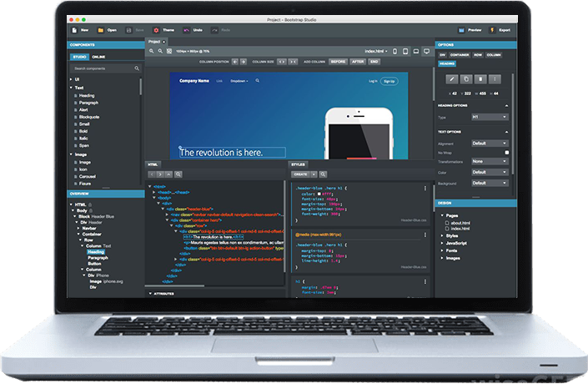Click the Search components input field
This screenshot has width=588, height=384.
pyautogui.click(x=102, y=68)
